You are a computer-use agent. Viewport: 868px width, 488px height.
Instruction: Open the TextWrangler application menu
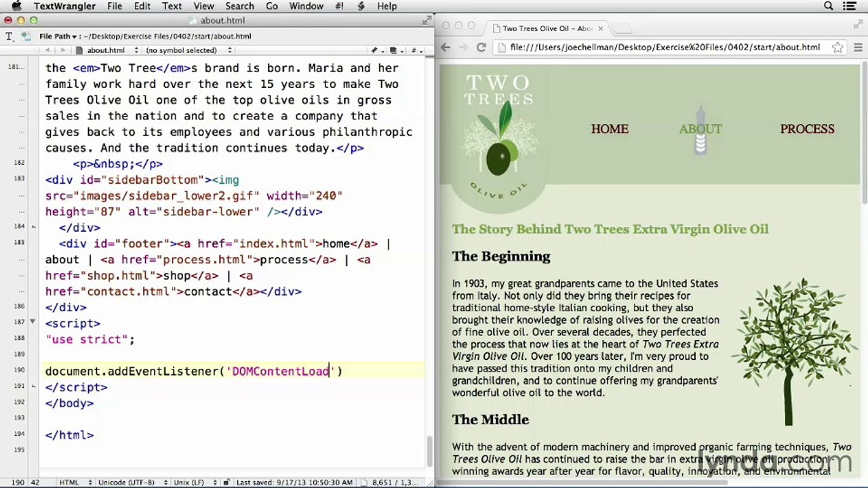coord(64,6)
